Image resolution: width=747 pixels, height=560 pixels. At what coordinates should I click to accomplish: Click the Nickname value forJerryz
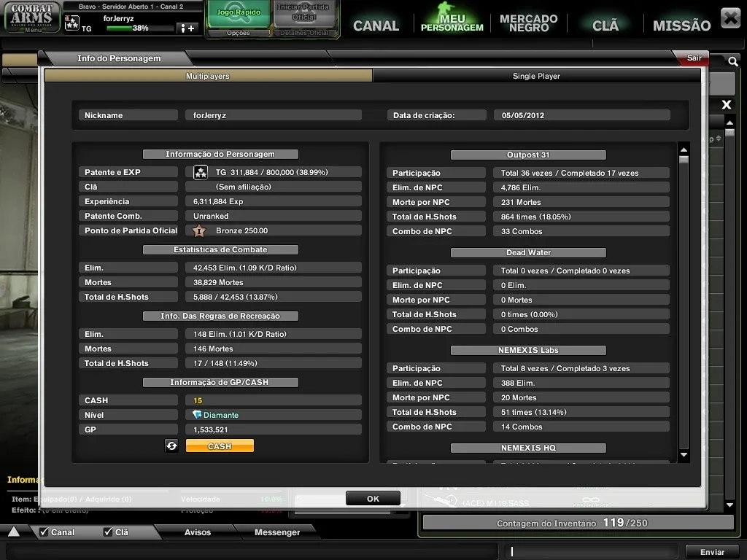pos(274,115)
